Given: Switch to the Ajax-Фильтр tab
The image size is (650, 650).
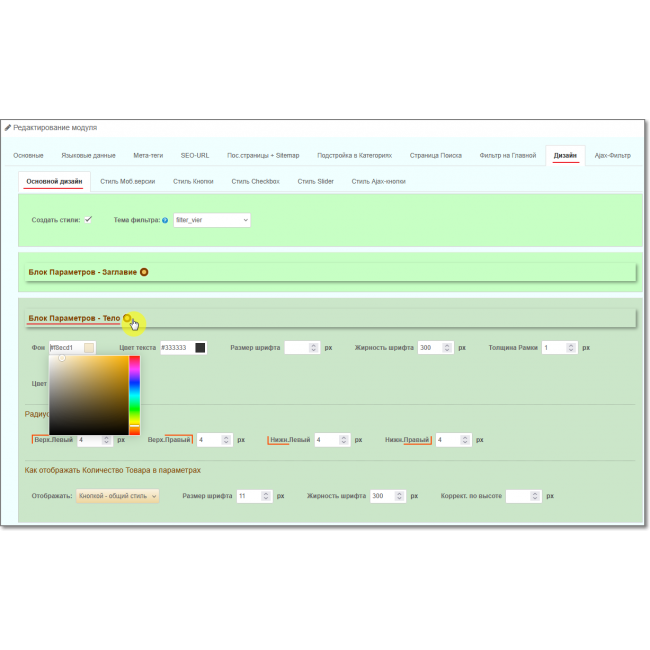Looking at the screenshot, I should click(612, 156).
